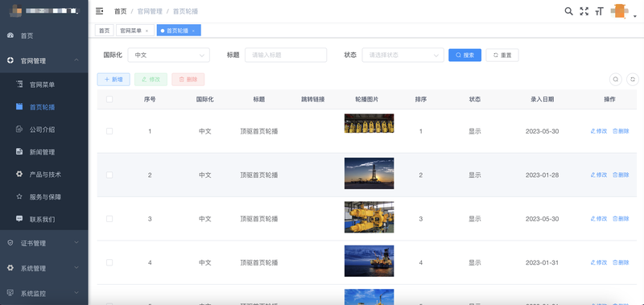The image size is (644, 305).
Task: Close the 官网菜单 tab
Action: [x=147, y=31]
